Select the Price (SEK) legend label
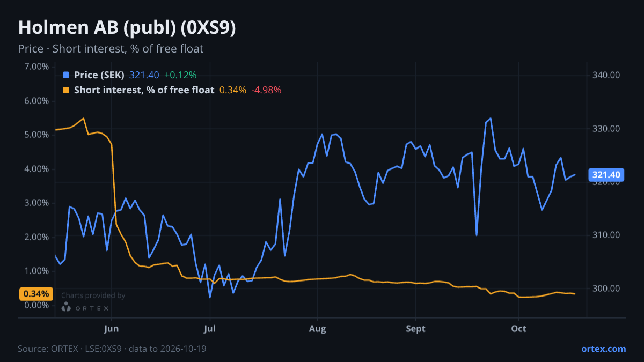644x362 pixels. tap(99, 75)
